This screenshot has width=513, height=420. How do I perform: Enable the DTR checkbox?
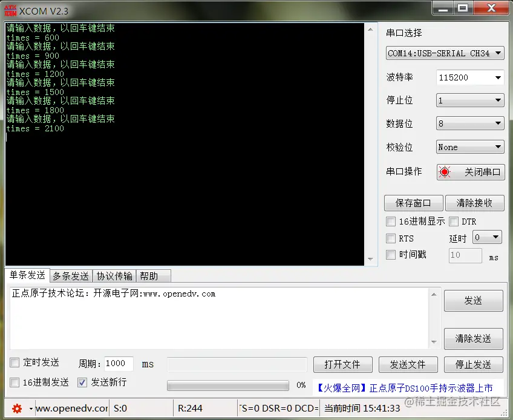pos(454,221)
